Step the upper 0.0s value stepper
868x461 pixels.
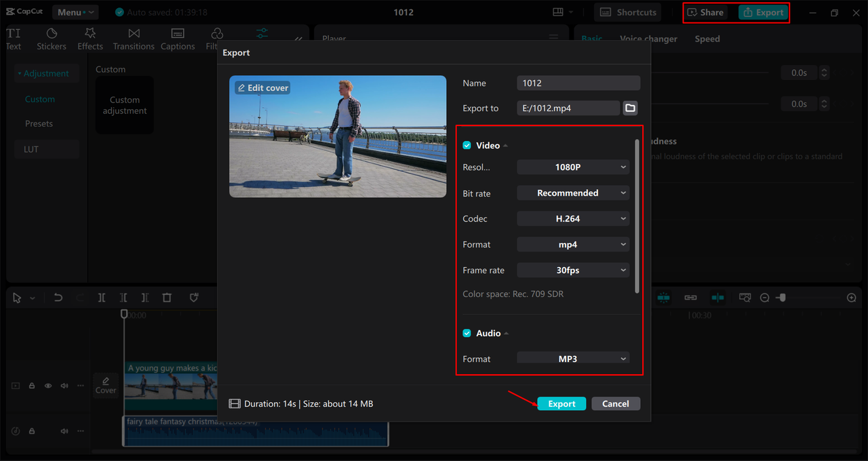click(825, 73)
